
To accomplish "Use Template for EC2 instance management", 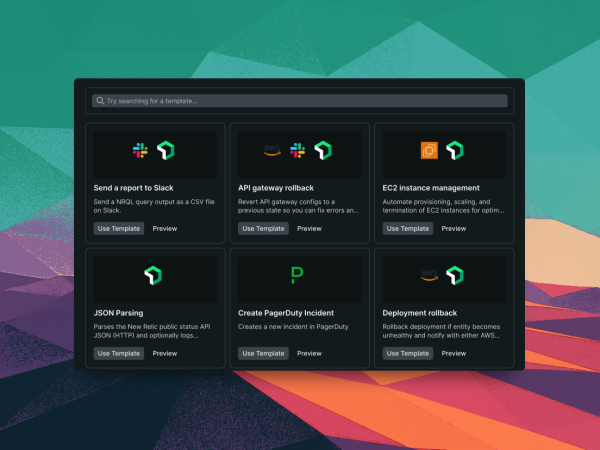I will pos(408,228).
